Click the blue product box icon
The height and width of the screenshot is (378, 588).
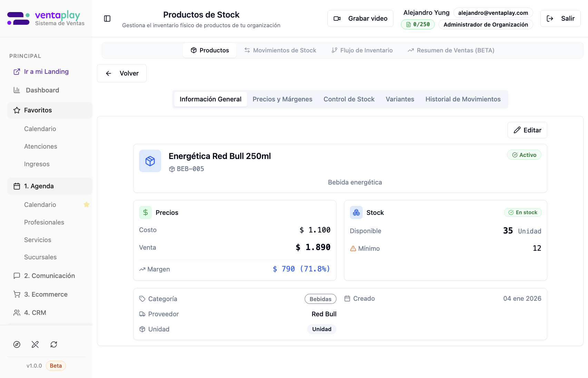pyautogui.click(x=150, y=161)
